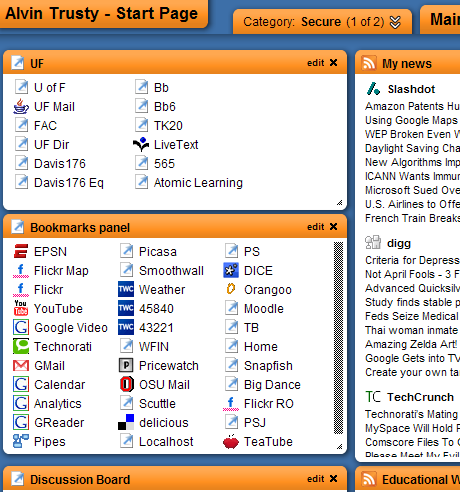The image size is (460, 492).
Task: Click the YouTube logo icon
Action: (21, 308)
